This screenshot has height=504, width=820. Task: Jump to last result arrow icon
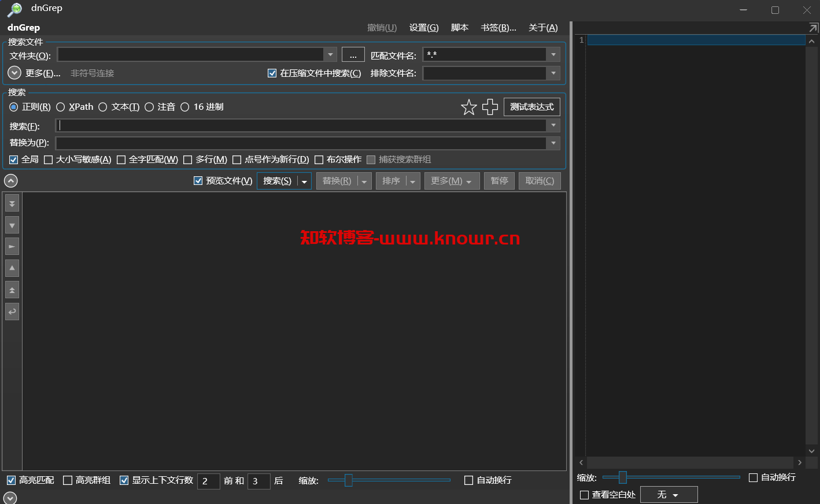pyautogui.click(x=12, y=203)
